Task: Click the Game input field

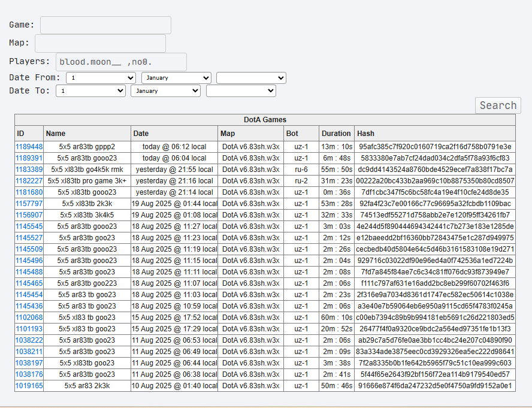Action: pyautogui.click(x=105, y=25)
